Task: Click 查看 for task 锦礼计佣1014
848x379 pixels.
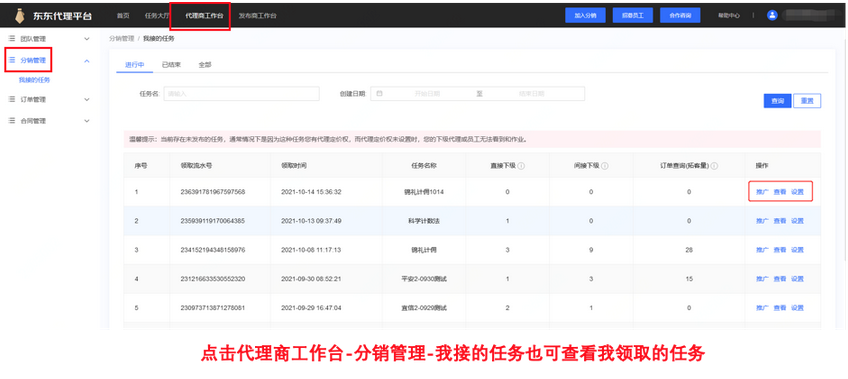Action: point(780,192)
